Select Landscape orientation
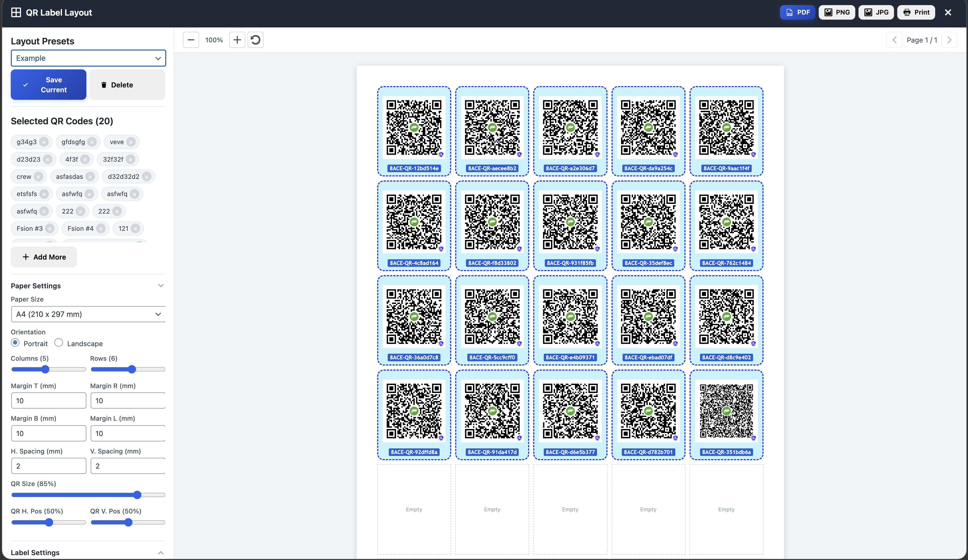968x560 pixels. [x=58, y=343]
